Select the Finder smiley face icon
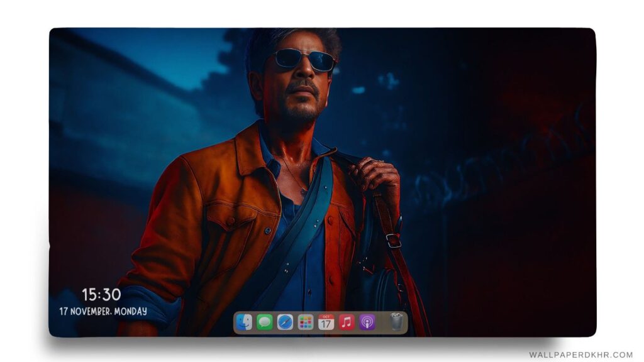The height and width of the screenshot is (362, 644). pos(244,322)
